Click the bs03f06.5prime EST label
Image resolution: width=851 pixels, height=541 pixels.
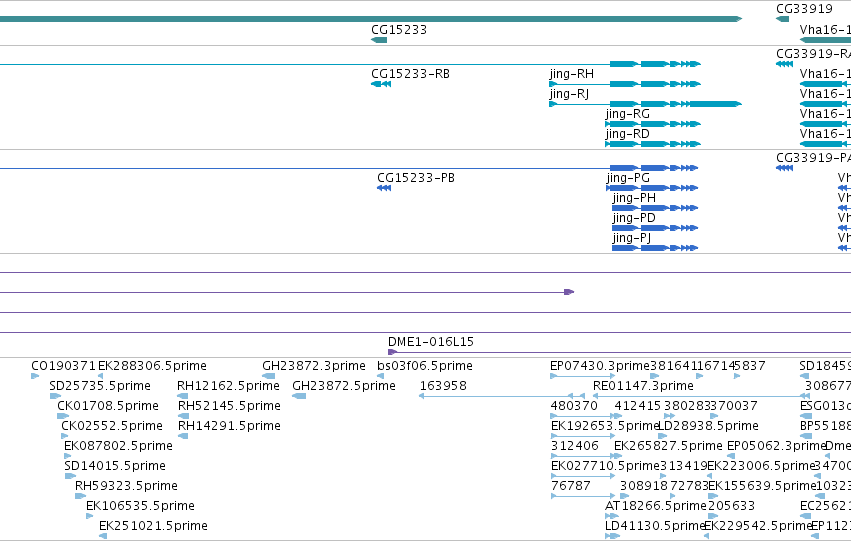click(x=425, y=366)
